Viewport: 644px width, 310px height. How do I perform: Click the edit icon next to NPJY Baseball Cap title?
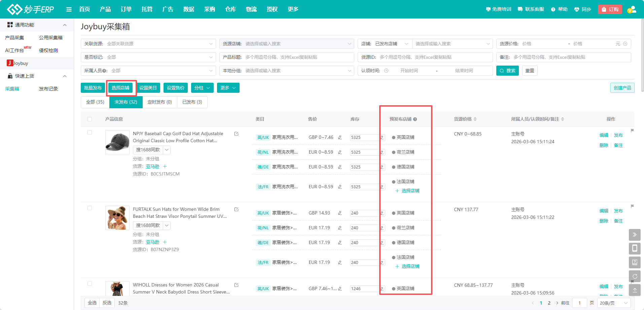(x=236, y=134)
